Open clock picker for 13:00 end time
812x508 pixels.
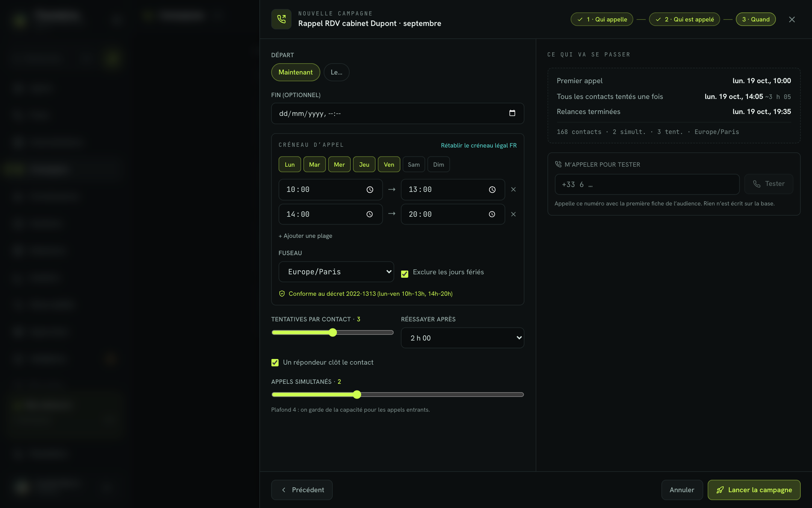(492, 190)
